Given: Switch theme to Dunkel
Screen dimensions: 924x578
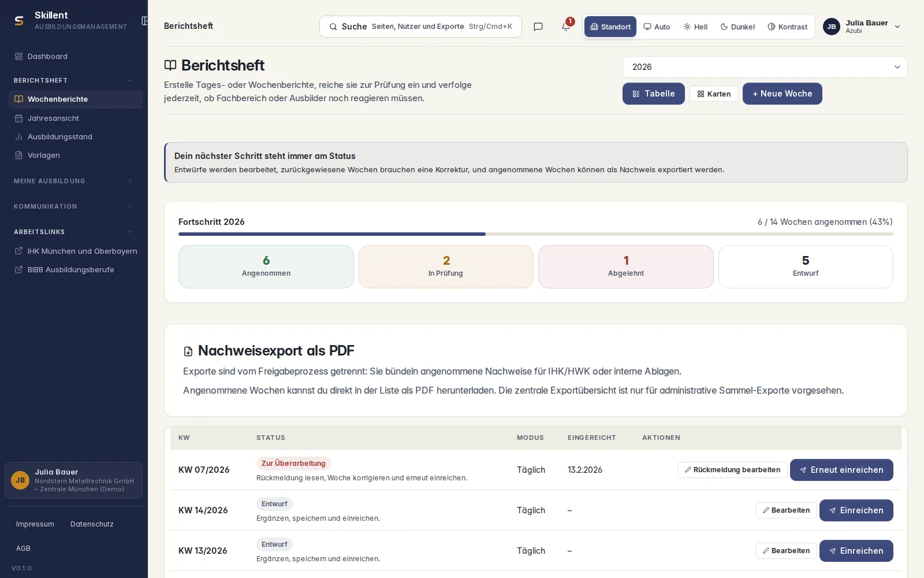Looking at the screenshot, I should point(737,27).
